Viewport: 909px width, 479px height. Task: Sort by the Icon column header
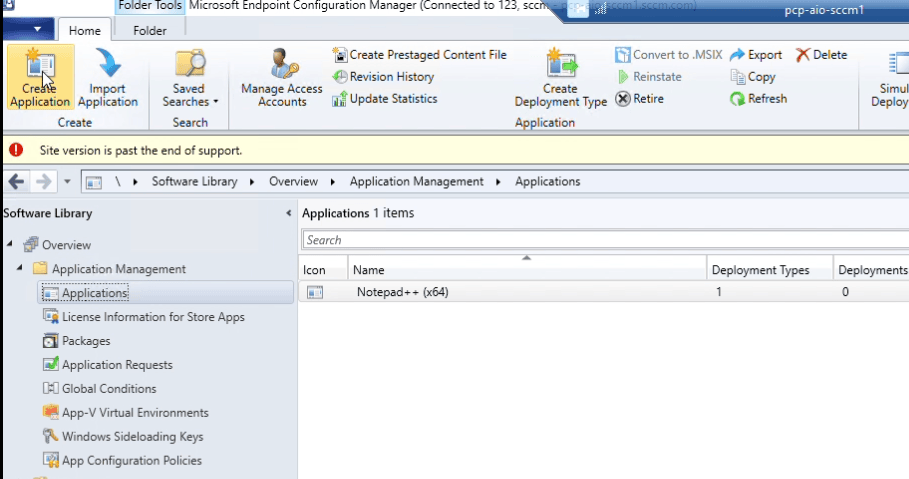point(323,270)
